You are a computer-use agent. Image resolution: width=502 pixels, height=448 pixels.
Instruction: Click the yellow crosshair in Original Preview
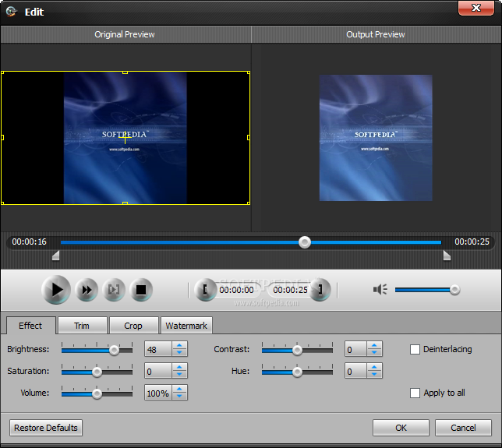(125, 138)
